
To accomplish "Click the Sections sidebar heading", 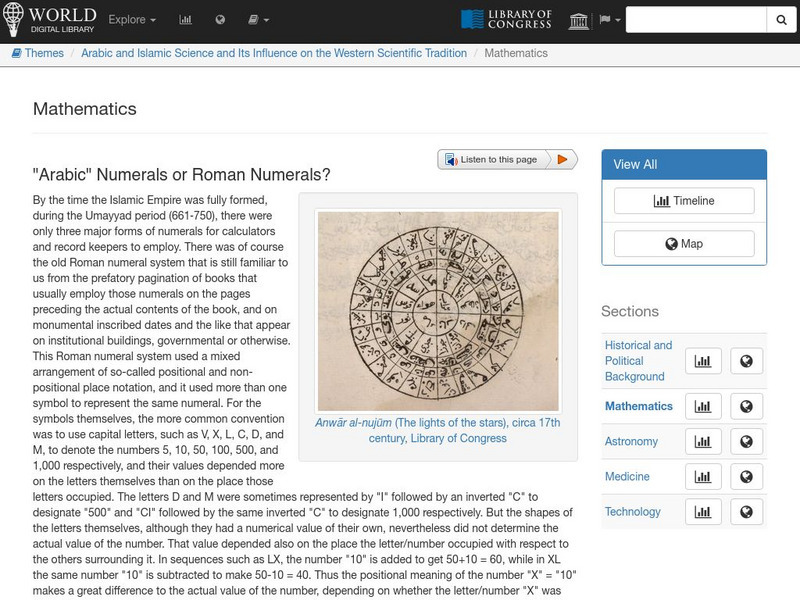I will click(630, 311).
